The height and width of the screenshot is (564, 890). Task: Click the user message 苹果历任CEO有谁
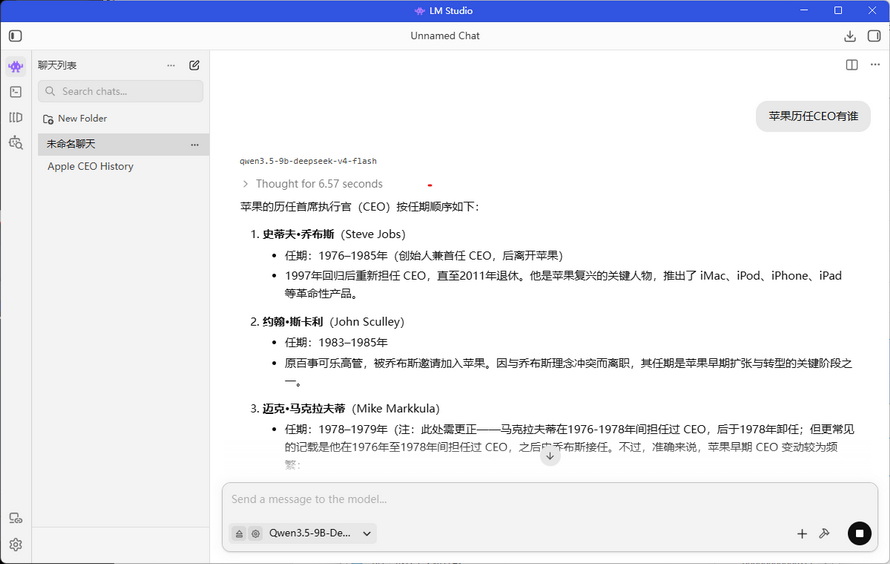point(813,116)
